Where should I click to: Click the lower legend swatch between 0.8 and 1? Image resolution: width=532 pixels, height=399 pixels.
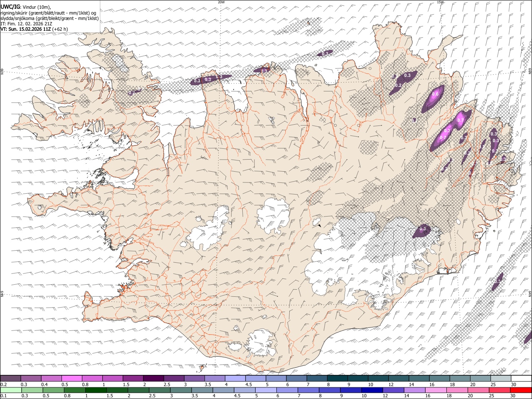point(74,390)
